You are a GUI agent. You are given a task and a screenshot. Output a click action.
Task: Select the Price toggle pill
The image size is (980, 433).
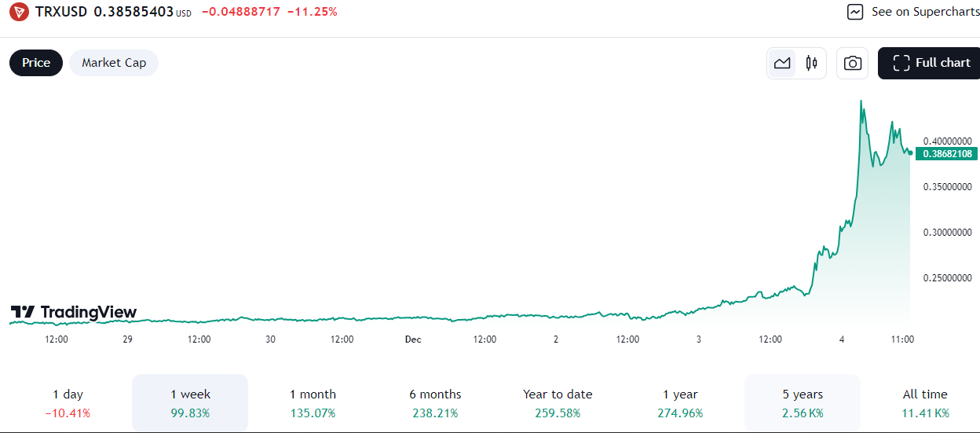tap(36, 63)
